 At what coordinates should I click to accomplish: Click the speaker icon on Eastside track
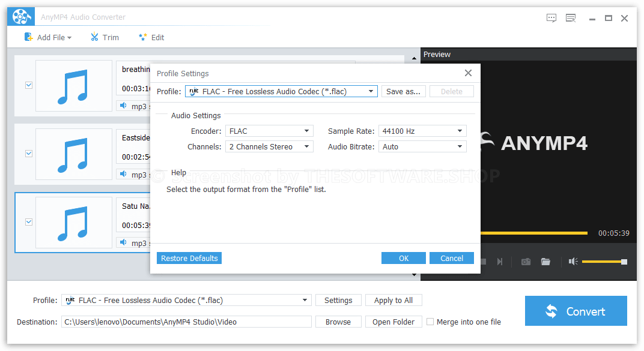point(123,174)
